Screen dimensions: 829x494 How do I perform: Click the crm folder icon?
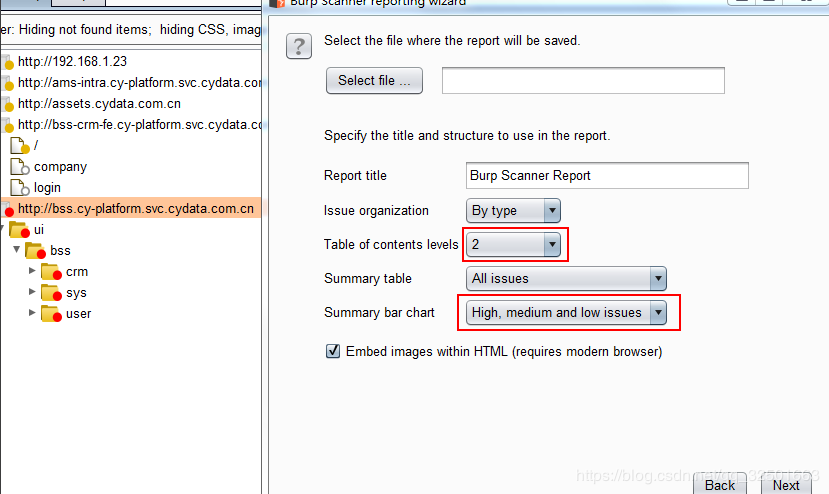pos(51,272)
